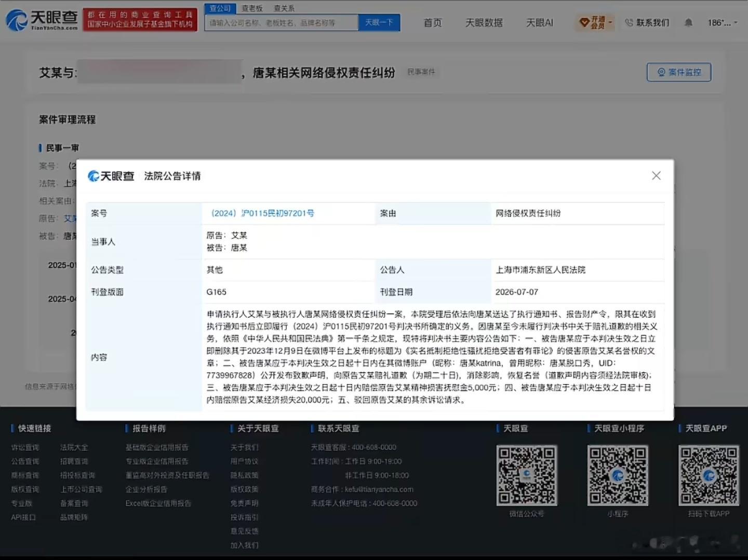
Task: Open 董监高对外投资及任职报告 link
Action: [x=167, y=475]
